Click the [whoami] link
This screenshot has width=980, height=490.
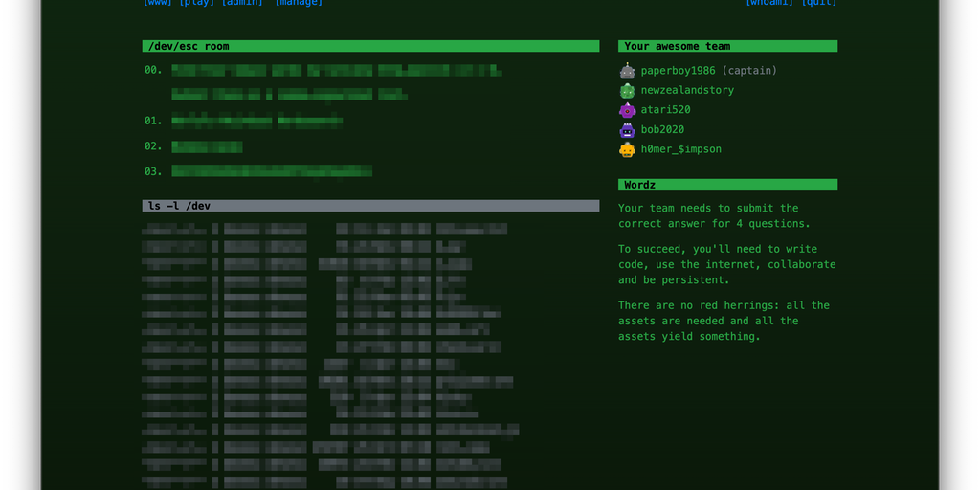coord(770,3)
